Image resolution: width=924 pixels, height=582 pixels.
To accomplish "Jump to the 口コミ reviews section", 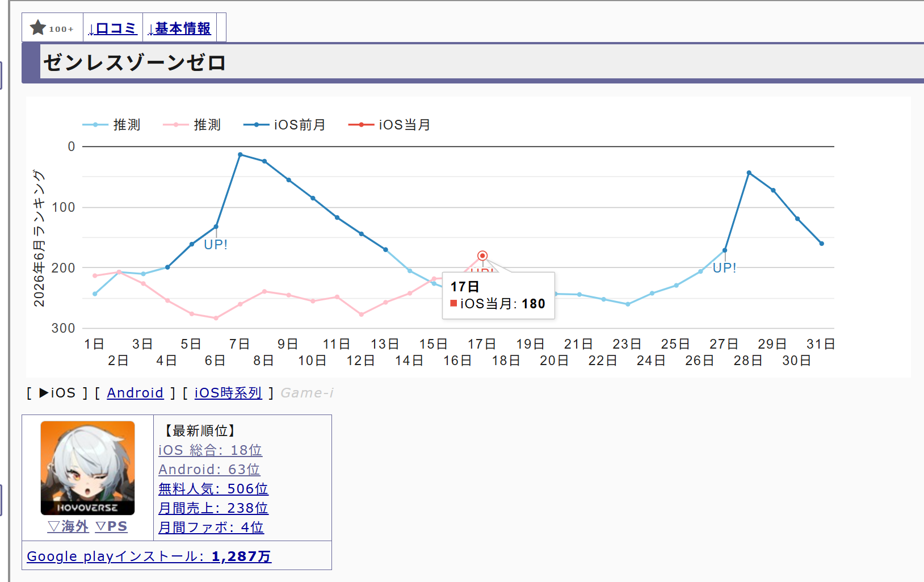I will pyautogui.click(x=112, y=28).
